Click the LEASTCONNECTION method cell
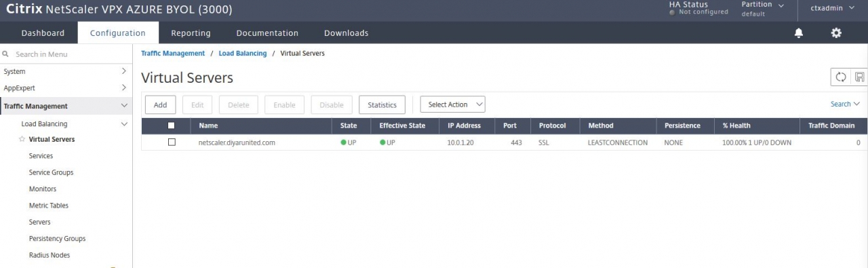This screenshot has height=268, width=868. [x=618, y=142]
